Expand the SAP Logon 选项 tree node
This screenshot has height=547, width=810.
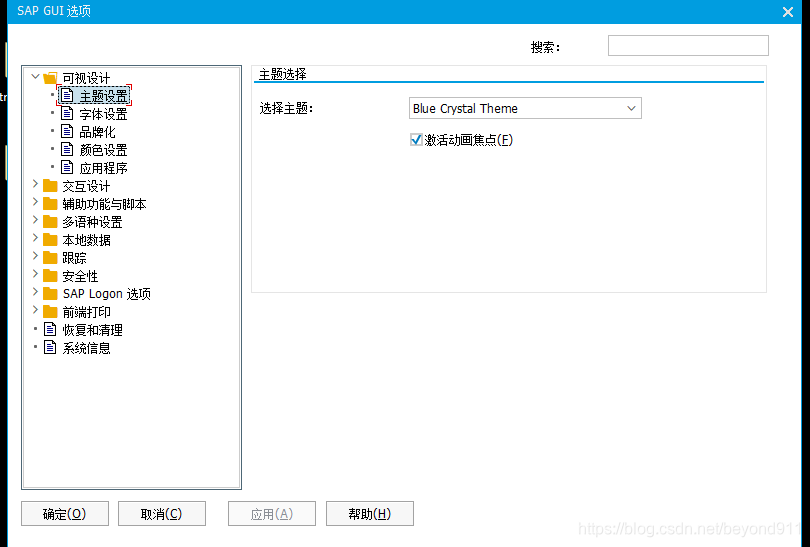point(35,292)
